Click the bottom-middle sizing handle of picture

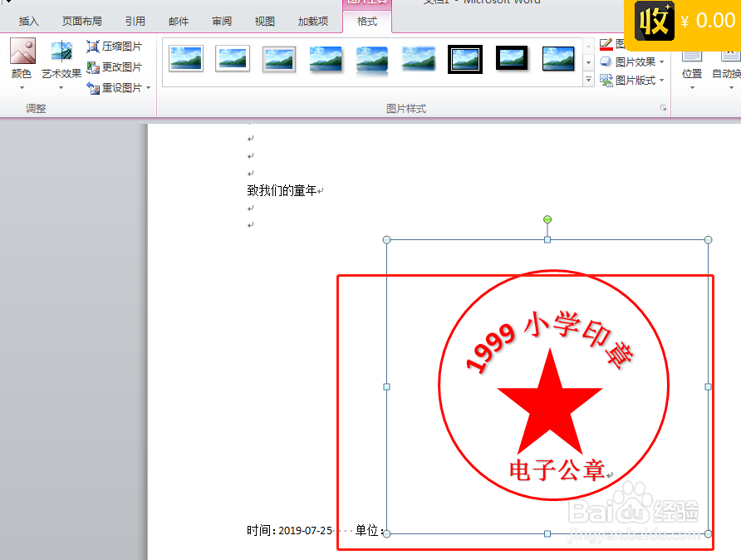547,533
